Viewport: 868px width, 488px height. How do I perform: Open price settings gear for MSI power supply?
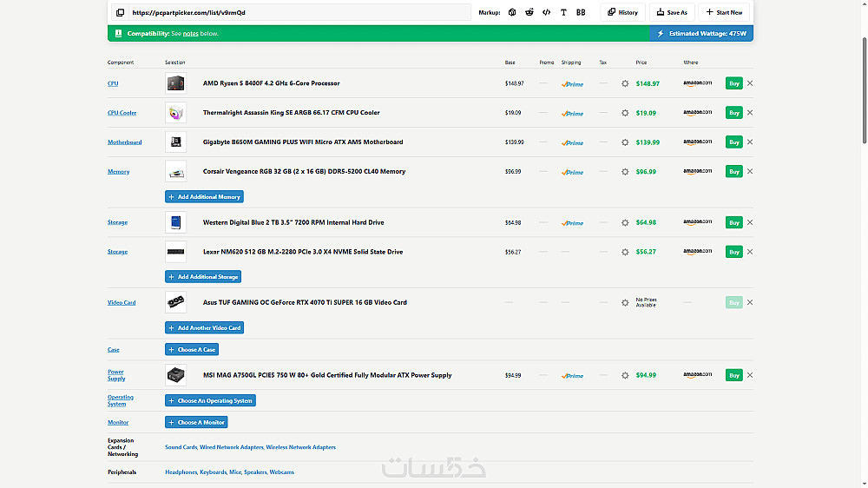[625, 376]
